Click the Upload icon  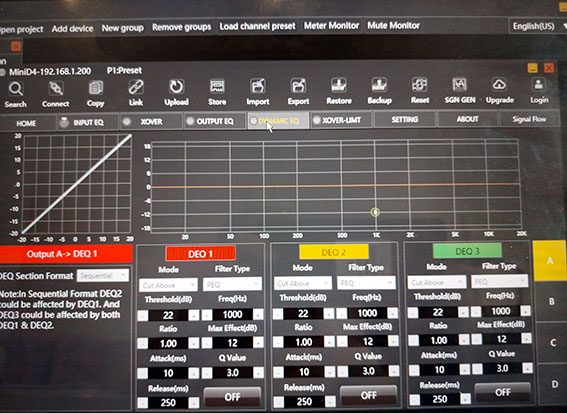coord(176,87)
